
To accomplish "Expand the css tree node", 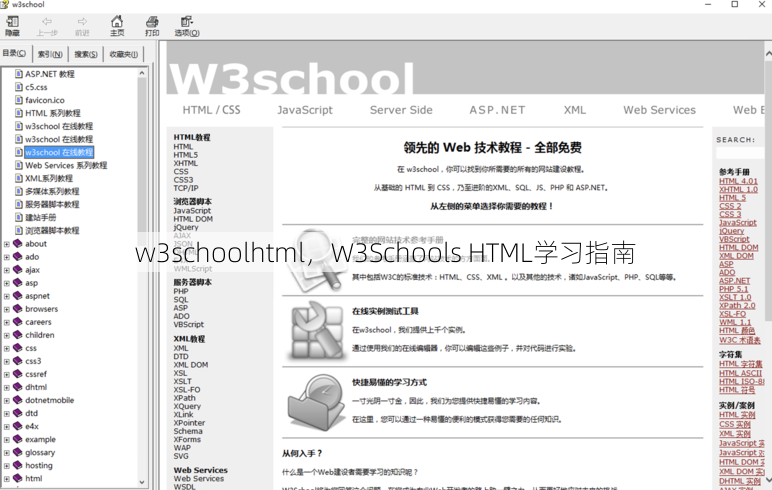I will point(6,348).
